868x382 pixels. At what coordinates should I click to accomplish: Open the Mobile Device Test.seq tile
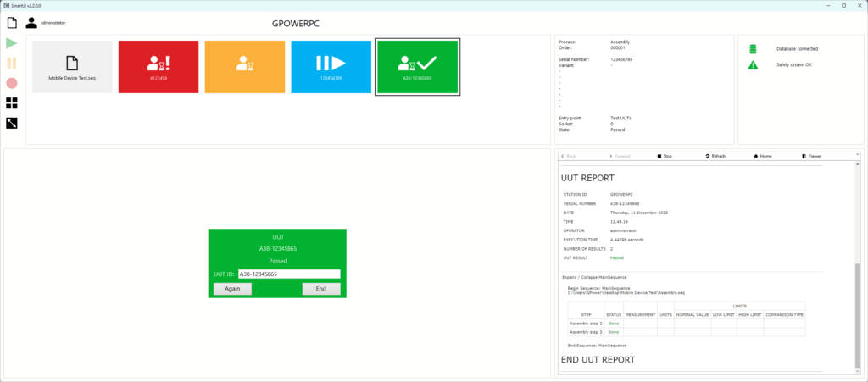(72, 67)
